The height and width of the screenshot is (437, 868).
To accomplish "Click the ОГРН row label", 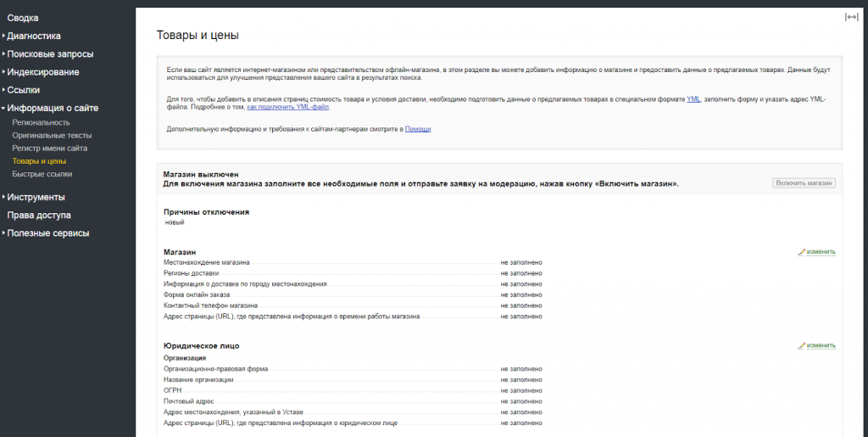I will coord(173,390).
